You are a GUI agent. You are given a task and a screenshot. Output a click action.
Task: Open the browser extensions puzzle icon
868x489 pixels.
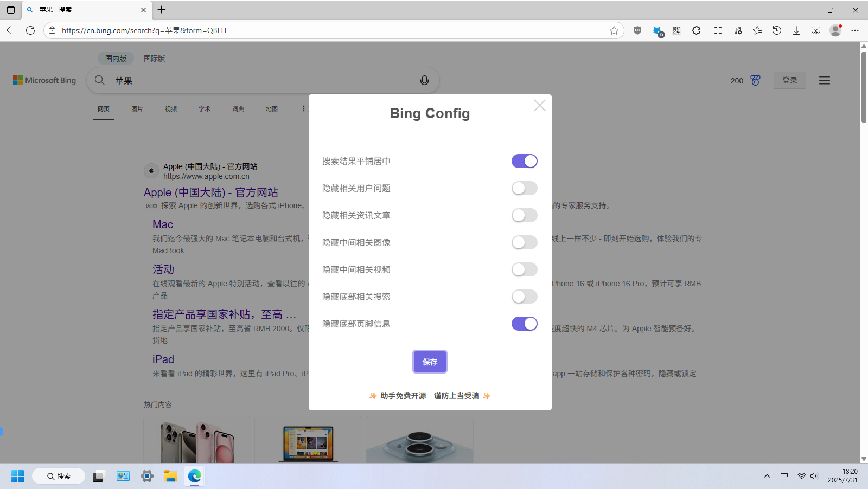click(696, 30)
